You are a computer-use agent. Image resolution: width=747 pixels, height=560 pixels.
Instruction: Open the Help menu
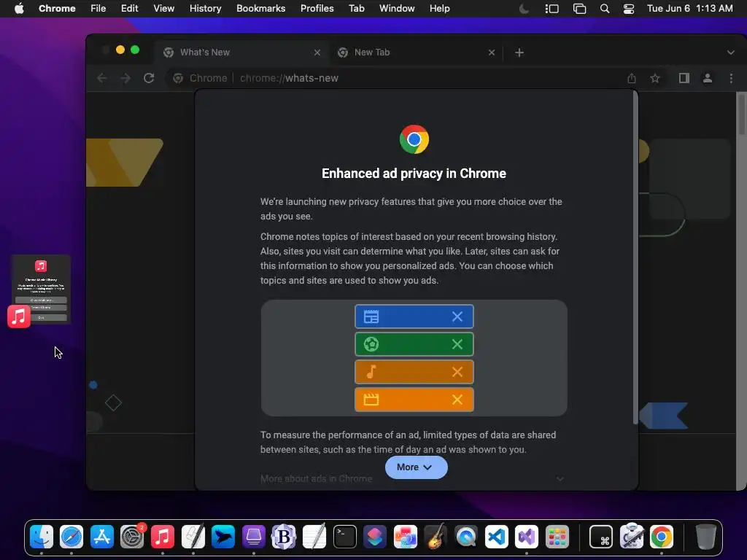pyautogui.click(x=439, y=9)
